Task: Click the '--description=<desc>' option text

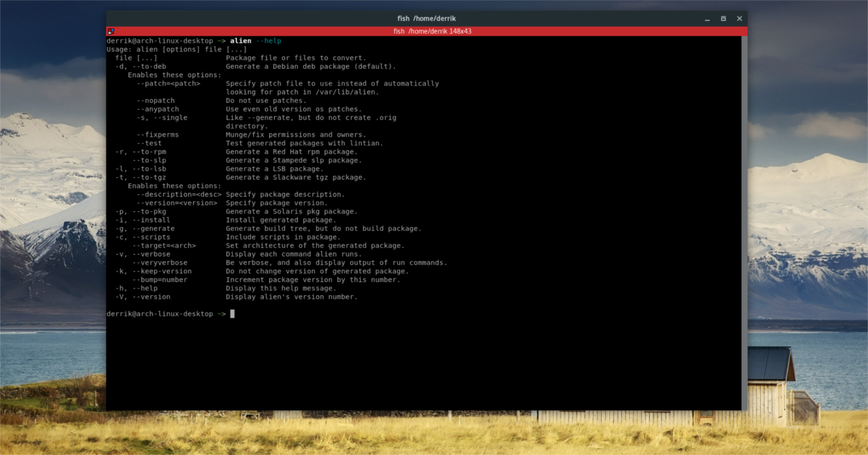Action: pos(179,194)
